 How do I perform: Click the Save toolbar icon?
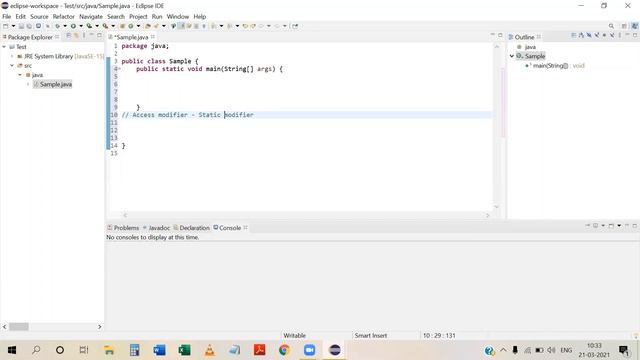coord(21,26)
